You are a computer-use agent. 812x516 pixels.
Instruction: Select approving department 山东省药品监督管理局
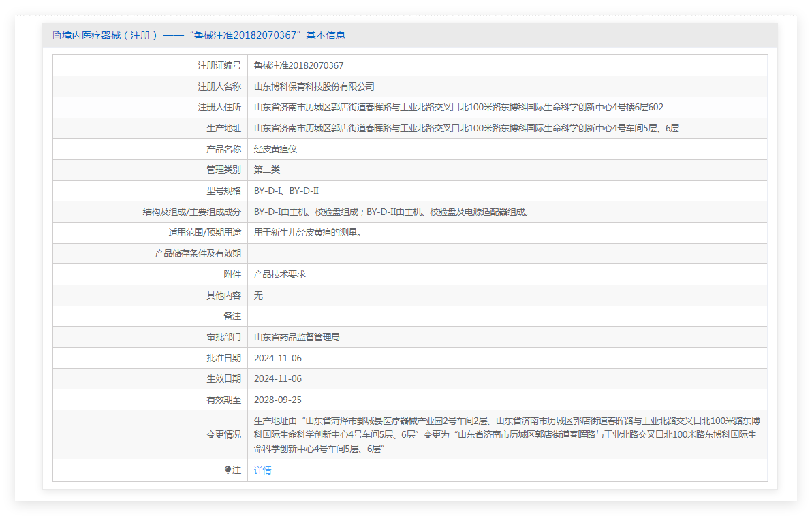[x=297, y=337]
